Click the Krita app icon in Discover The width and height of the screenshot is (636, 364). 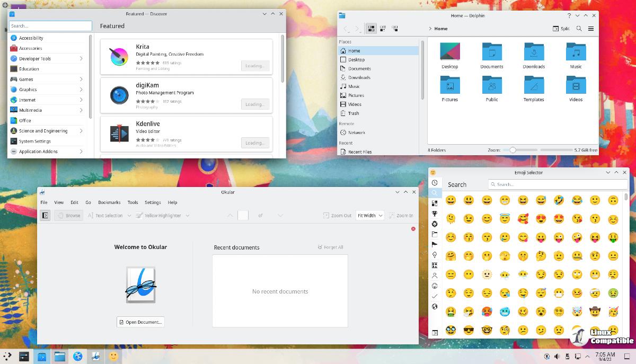(x=119, y=57)
